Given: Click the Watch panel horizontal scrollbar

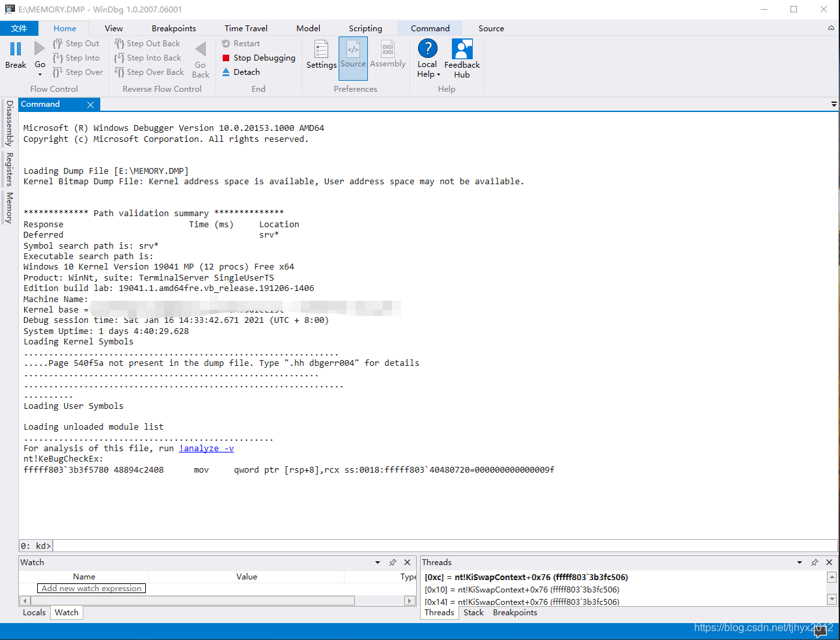Looking at the screenshot, I should point(192,600).
